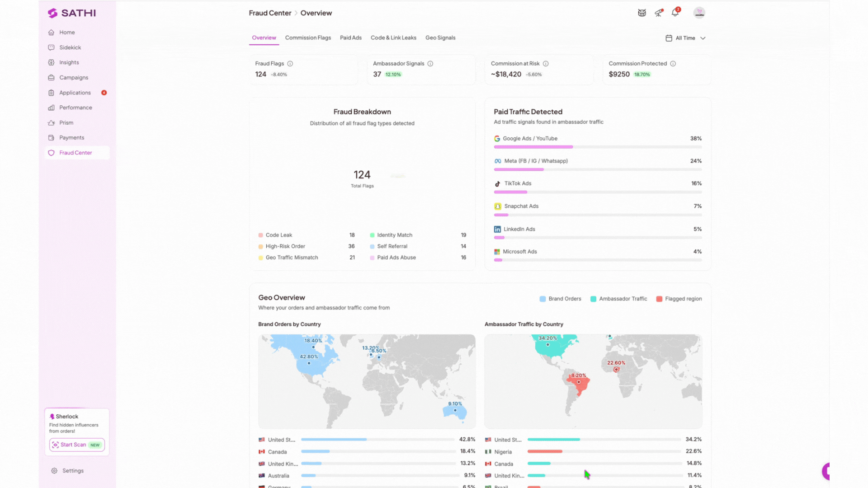This screenshot has width=868, height=488.
Task: Click the SATHI logo
Action: click(72, 13)
